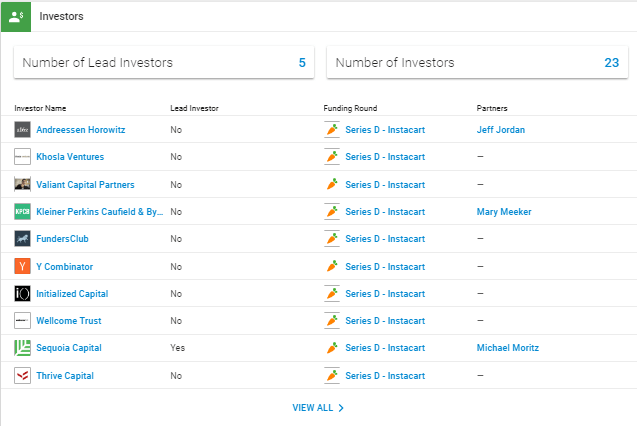637x426 pixels.
Task: Click Instacart carrot icon in Khosla Ventures row
Action: click(x=332, y=156)
